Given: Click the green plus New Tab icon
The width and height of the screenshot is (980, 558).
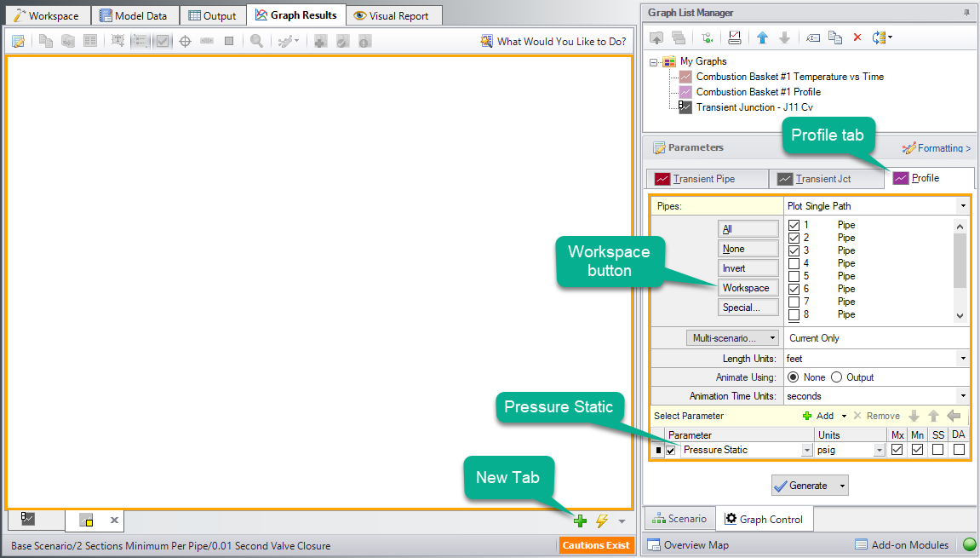Looking at the screenshot, I should point(580,521).
